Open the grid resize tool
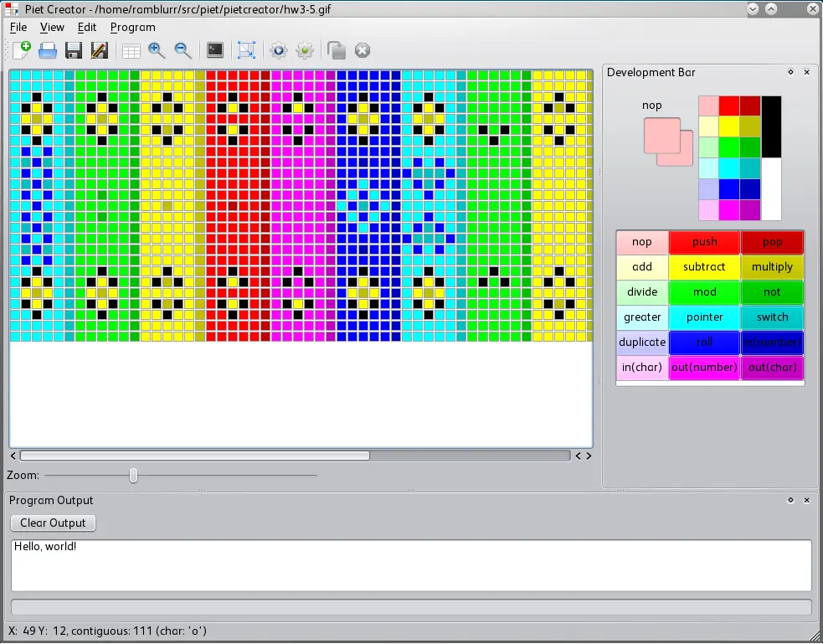 tap(131, 50)
